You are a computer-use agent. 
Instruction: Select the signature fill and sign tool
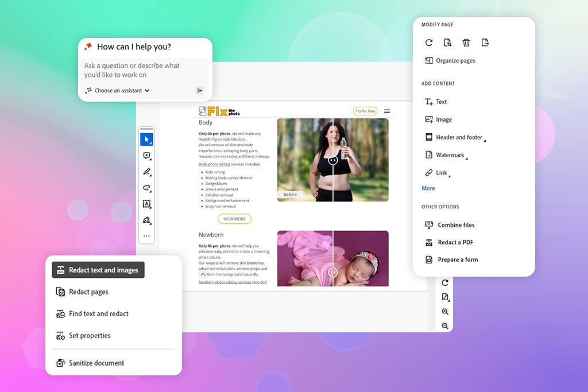(146, 220)
